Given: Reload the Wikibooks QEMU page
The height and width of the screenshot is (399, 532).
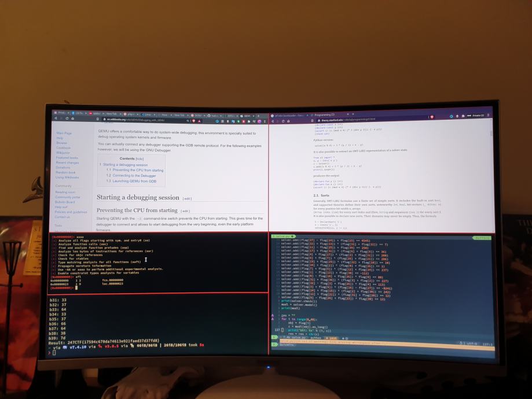Looking at the screenshot, I should 67,119.
